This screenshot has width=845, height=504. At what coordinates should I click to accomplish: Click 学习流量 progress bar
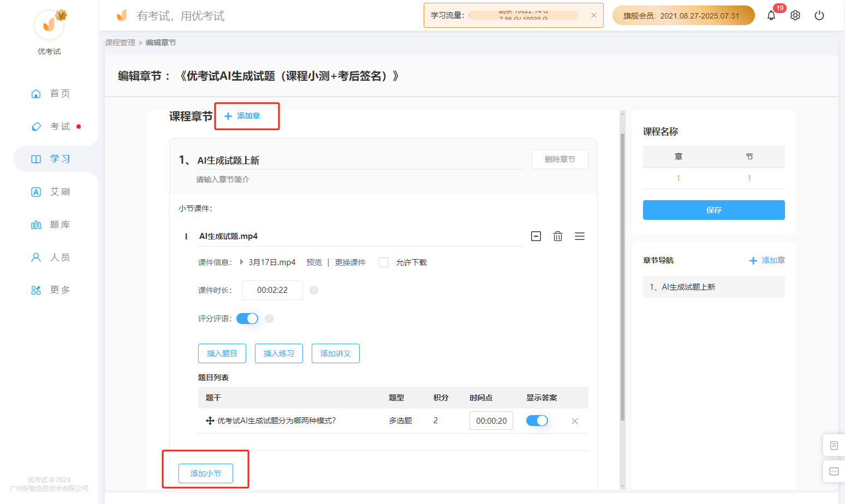coord(523,15)
